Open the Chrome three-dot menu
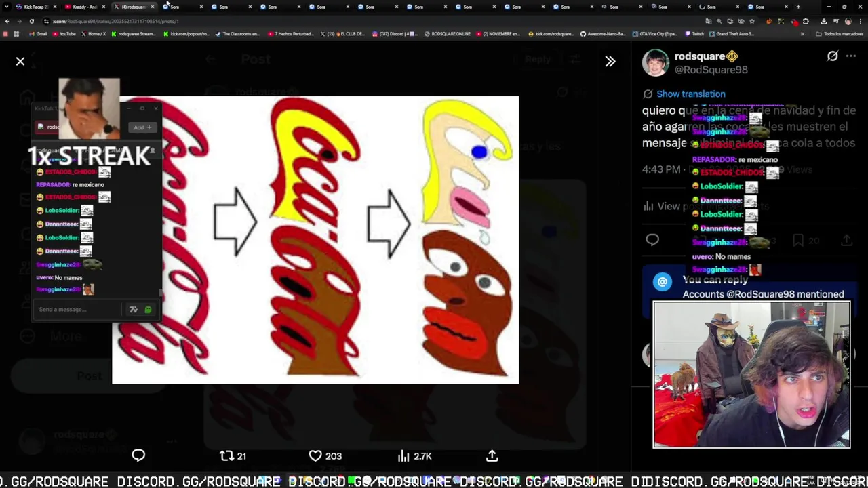 point(861,21)
